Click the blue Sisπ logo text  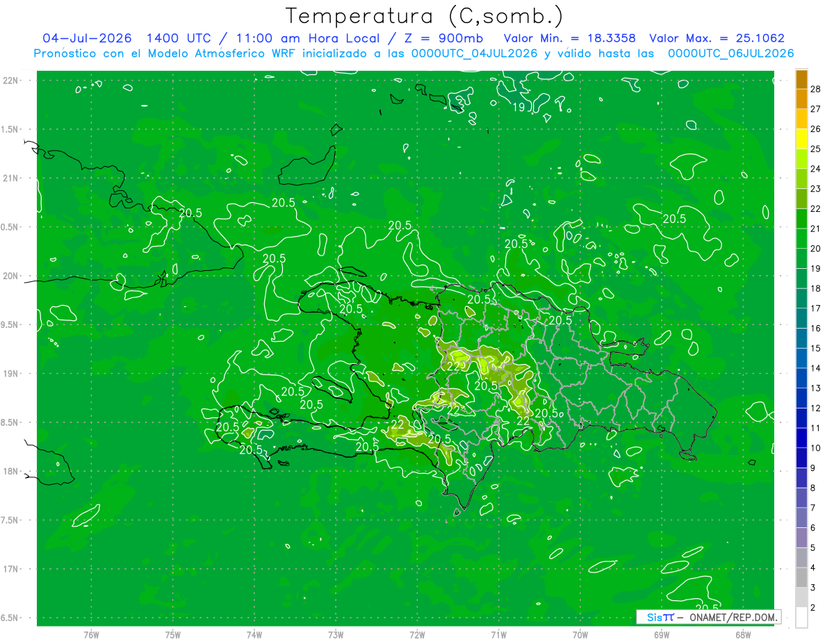tap(660, 617)
